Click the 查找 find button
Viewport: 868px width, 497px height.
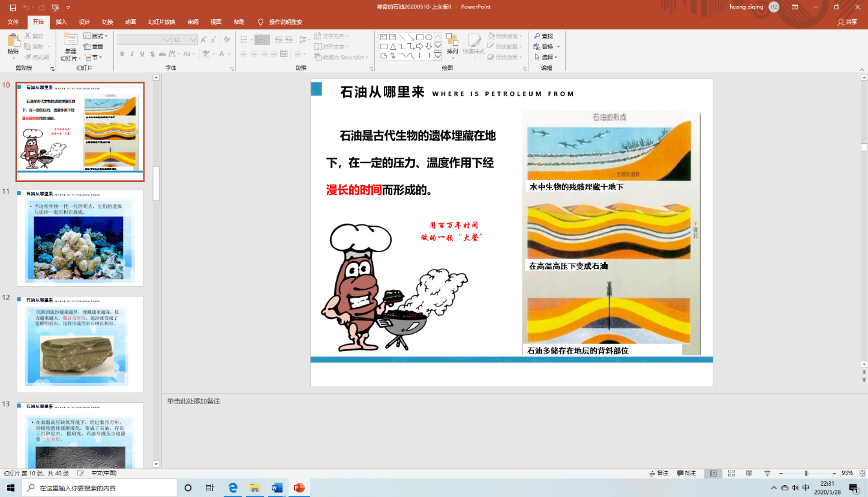(x=543, y=37)
